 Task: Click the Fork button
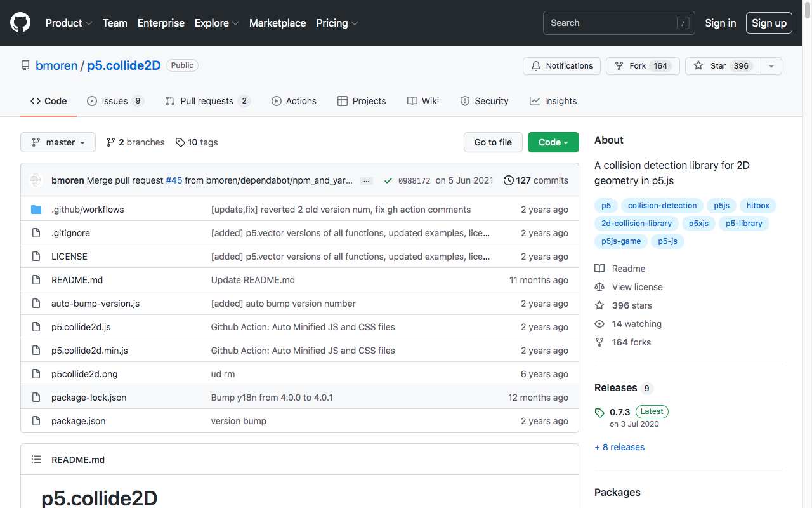click(x=643, y=66)
